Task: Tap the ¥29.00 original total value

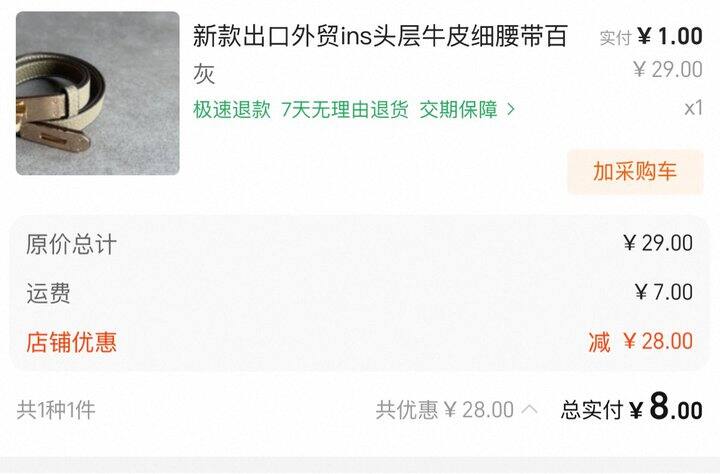Action: click(658, 243)
